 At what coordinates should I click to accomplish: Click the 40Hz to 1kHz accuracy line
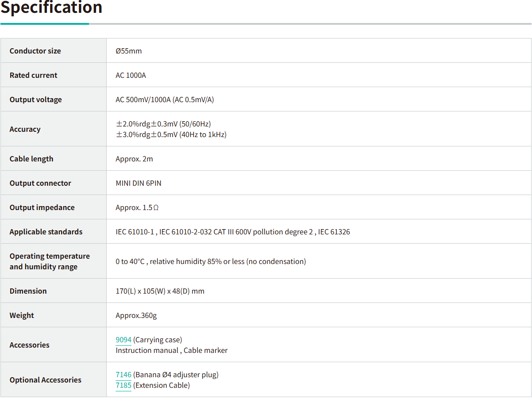pos(171,134)
